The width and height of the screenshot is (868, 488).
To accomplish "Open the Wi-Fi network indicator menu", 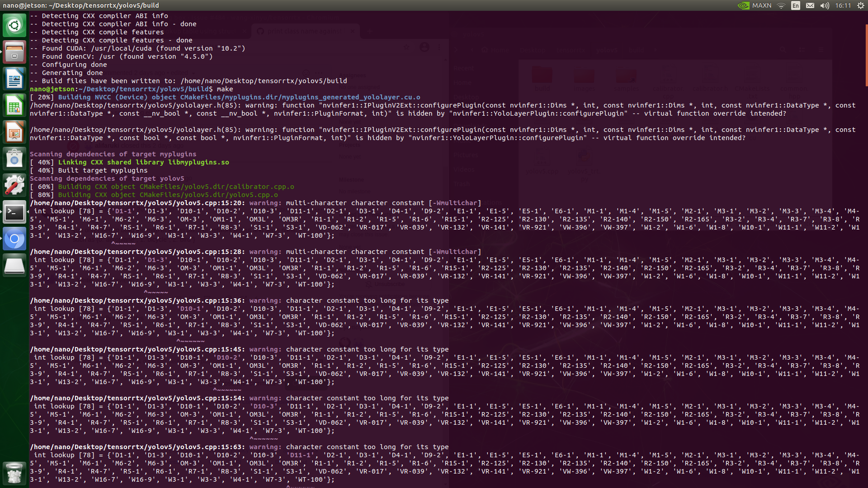I will tap(781, 5).
